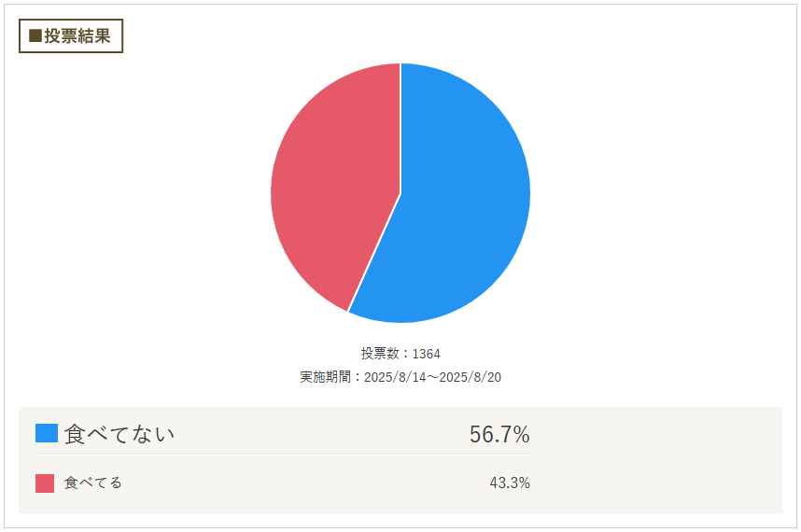Screen dimensions: 801x532
Task: Click the 1364 vote count number
Action: tap(426, 354)
